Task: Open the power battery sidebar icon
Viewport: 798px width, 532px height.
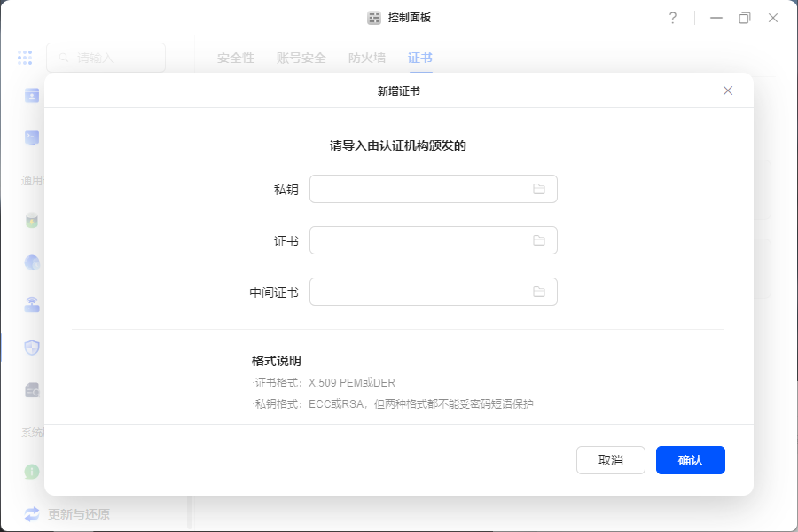Action: click(32, 221)
